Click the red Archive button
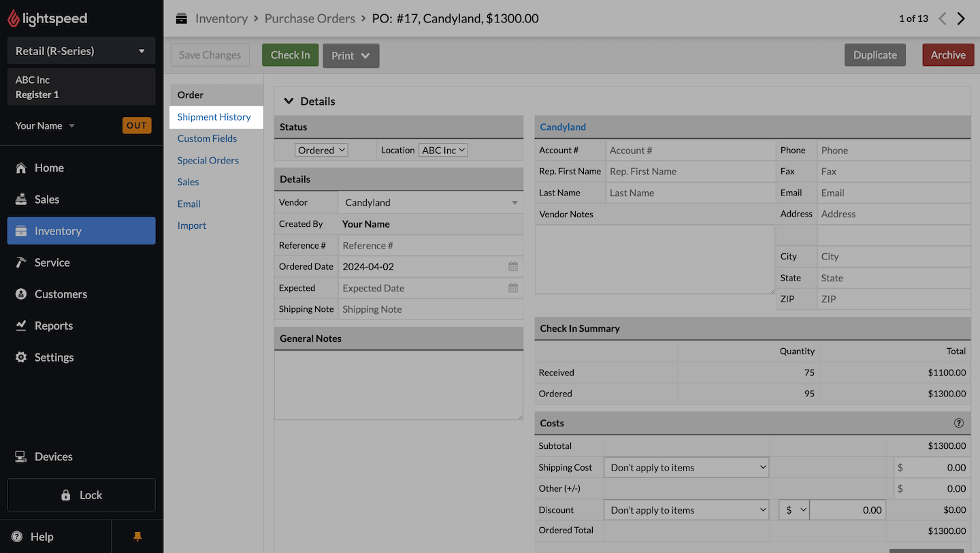 coord(948,55)
